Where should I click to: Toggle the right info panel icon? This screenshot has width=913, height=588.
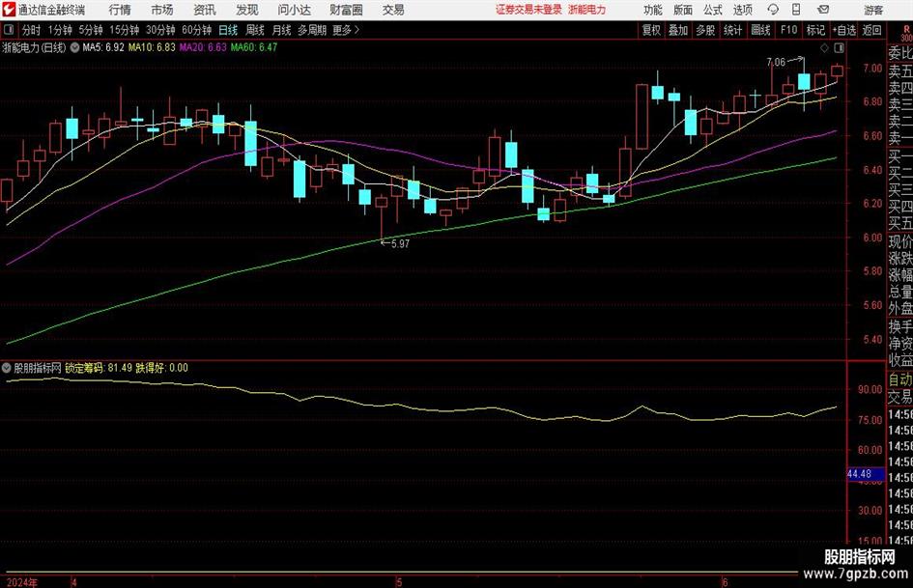click(839, 47)
